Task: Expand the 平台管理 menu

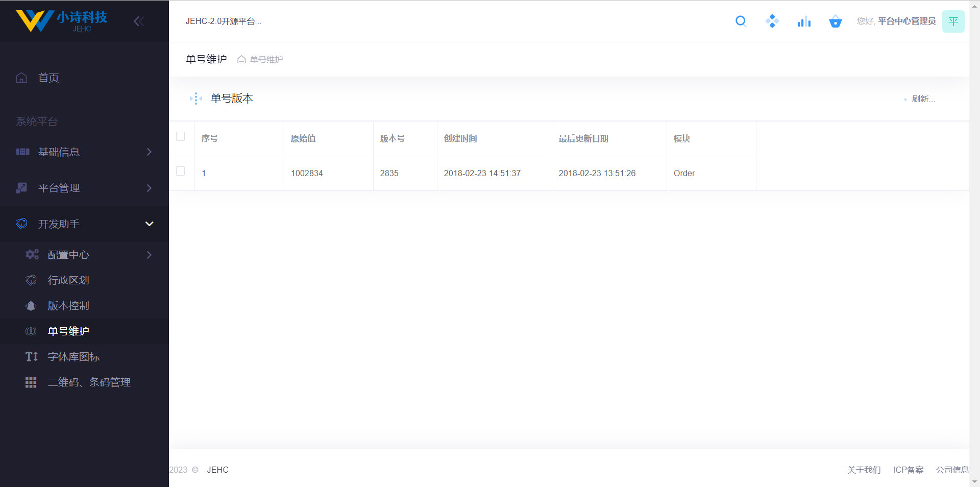Action: pyautogui.click(x=84, y=188)
